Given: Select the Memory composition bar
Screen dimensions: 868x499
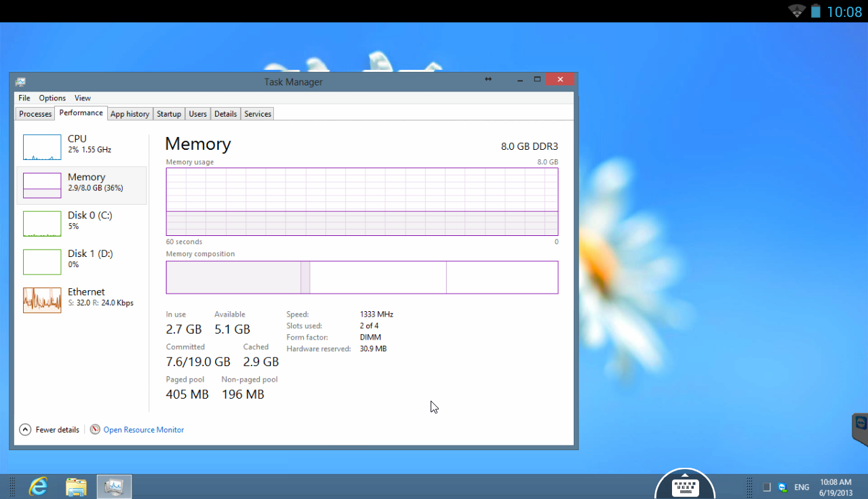Looking at the screenshot, I should (x=361, y=277).
